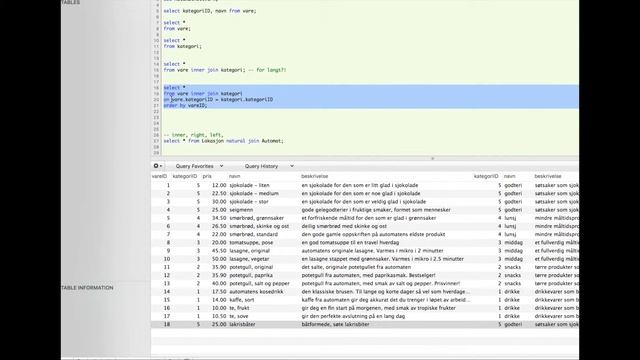Click 'middag' in the tomatsuppe row
Viewport: 640px width, 360px height.
[x=513, y=242]
